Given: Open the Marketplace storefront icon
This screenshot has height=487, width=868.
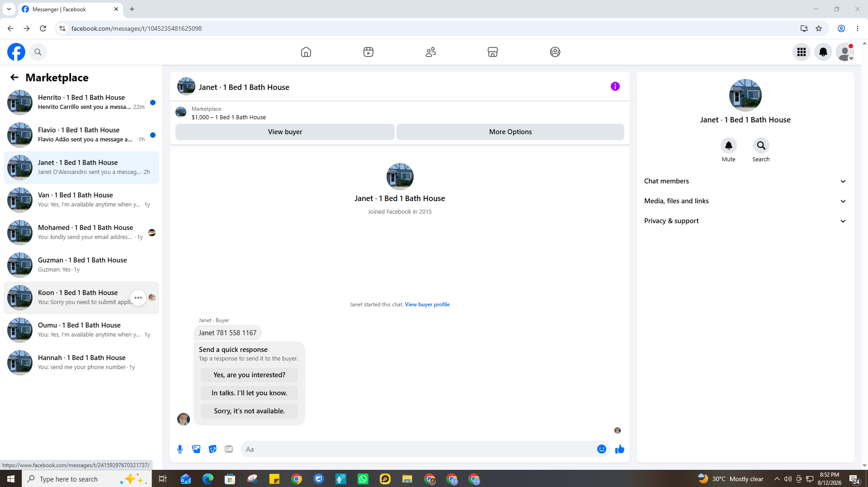Looking at the screenshot, I should (x=493, y=52).
